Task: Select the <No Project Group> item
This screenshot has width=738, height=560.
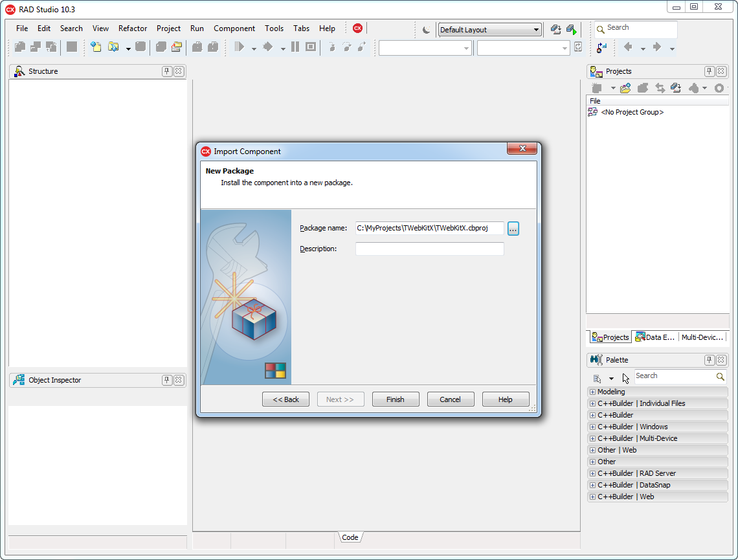Action: (632, 112)
